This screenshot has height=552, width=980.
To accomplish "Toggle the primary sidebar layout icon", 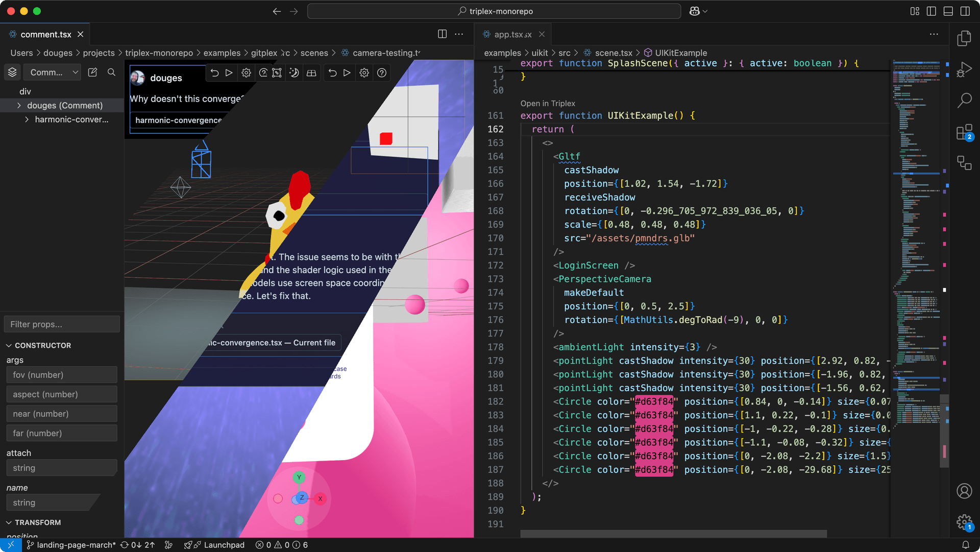I will (x=931, y=11).
